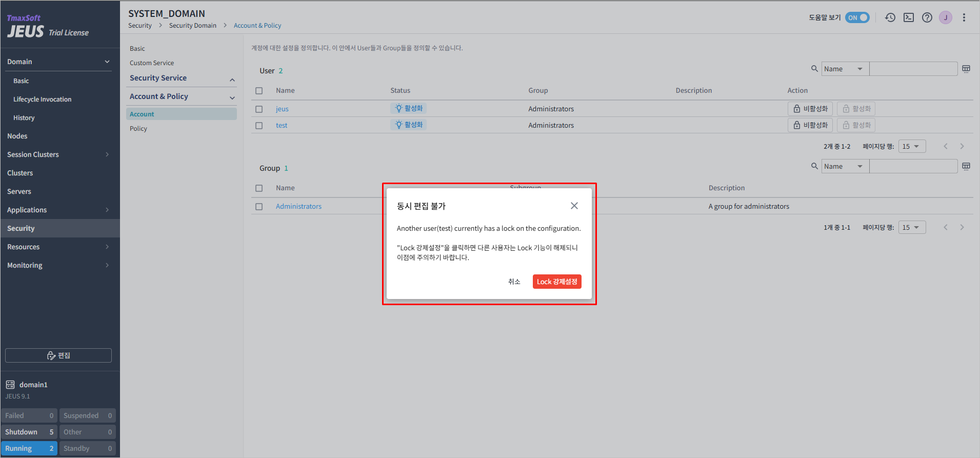980x458 pixels.
Task: Click the red Lock force-set button
Action: tap(557, 282)
